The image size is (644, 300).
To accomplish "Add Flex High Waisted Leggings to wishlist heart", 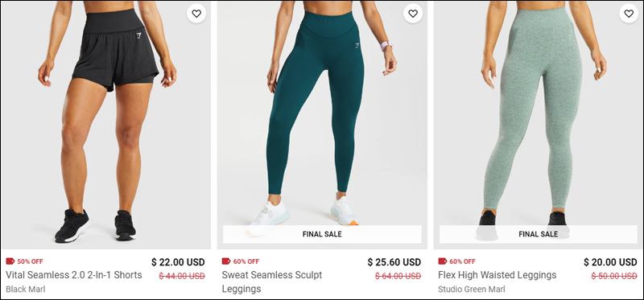I will coord(629,14).
